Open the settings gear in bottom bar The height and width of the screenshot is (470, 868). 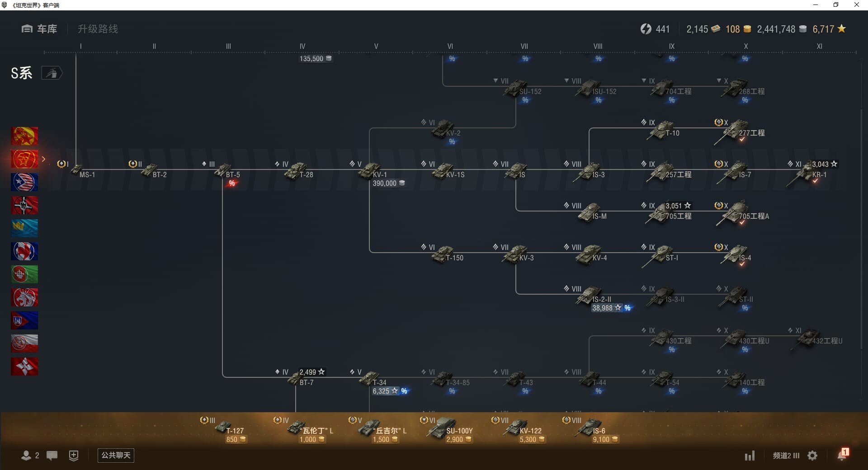pyautogui.click(x=812, y=456)
